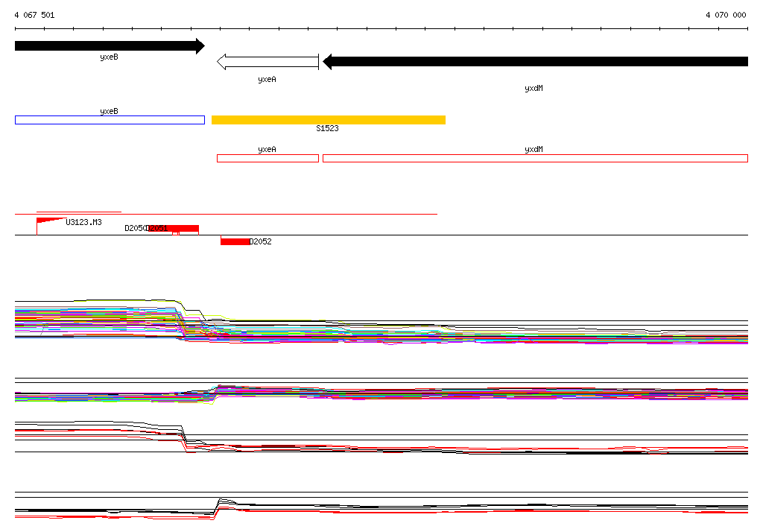
Task: Click the D2050 text label
Action: pos(136,228)
